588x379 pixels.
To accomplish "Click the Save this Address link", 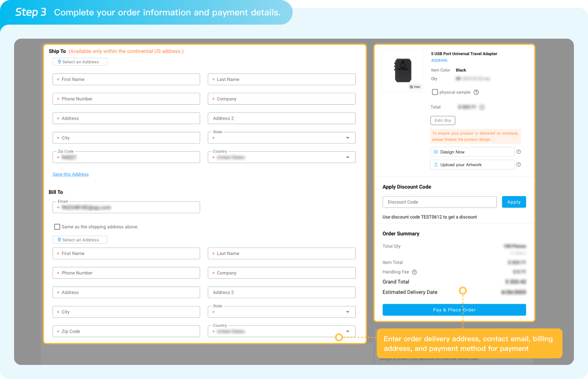I will tap(70, 175).
